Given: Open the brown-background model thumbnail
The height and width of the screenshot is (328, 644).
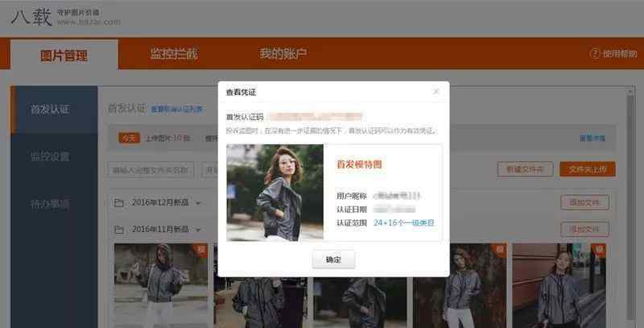Looking at the screenshot, I should [x=460, y=285].
